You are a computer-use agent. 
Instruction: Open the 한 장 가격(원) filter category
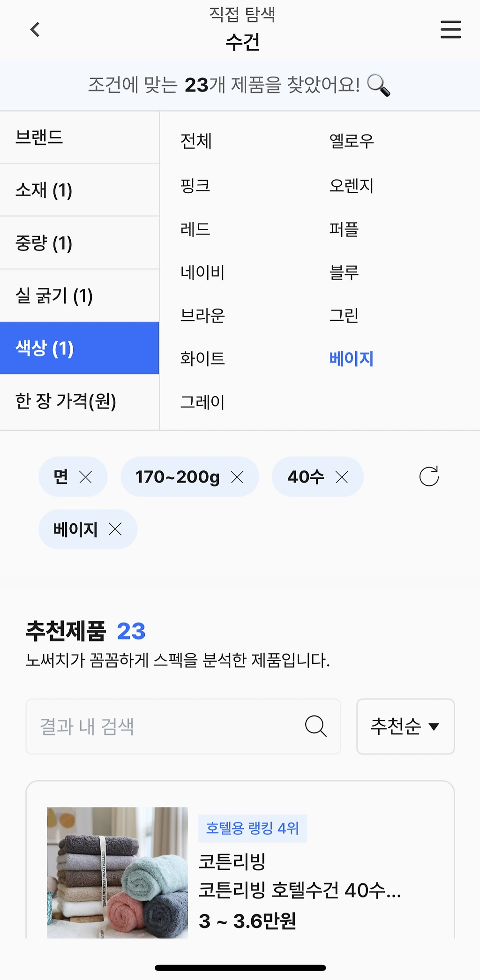(x=80, y=401)
